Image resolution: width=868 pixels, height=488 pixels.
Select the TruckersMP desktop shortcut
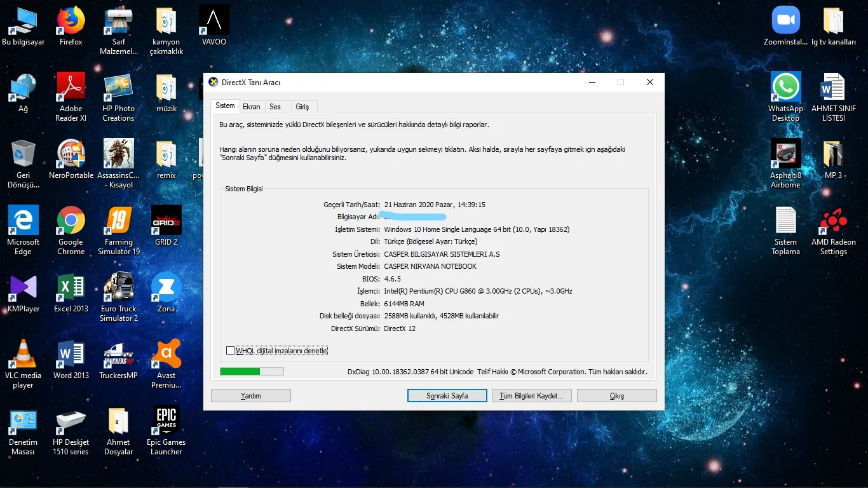coord(119,361)
